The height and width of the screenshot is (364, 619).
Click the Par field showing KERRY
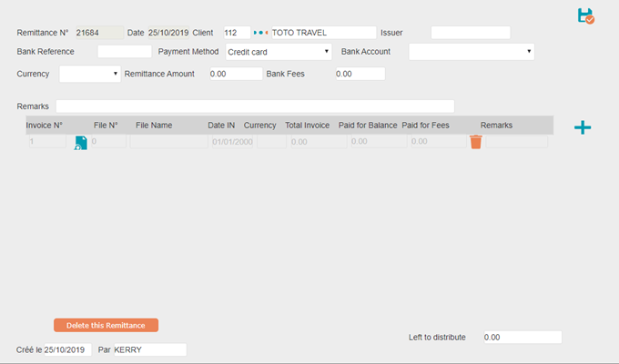150,349
